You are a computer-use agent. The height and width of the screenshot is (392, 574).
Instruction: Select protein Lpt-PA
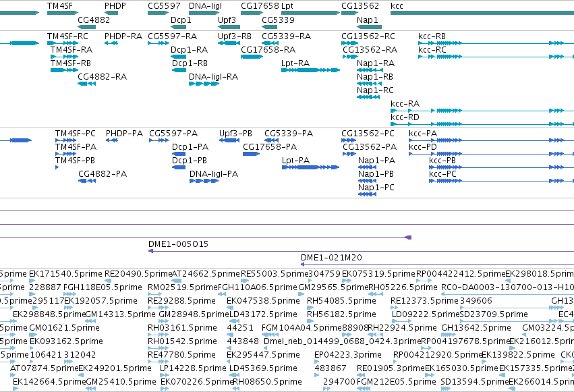[296, 161]
